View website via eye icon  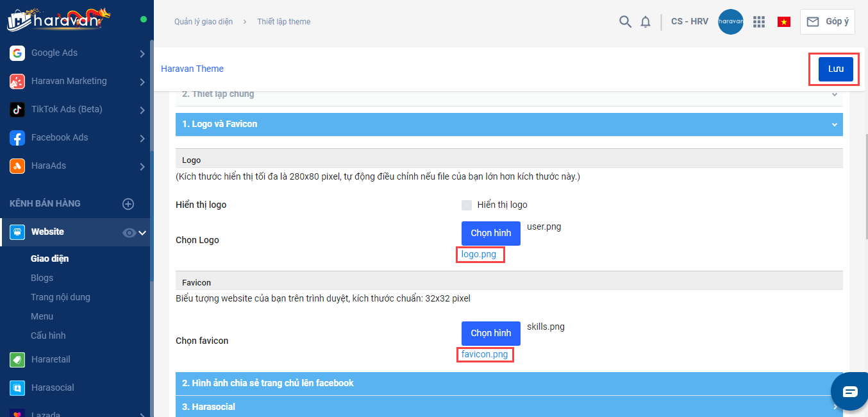coord(129,233)
